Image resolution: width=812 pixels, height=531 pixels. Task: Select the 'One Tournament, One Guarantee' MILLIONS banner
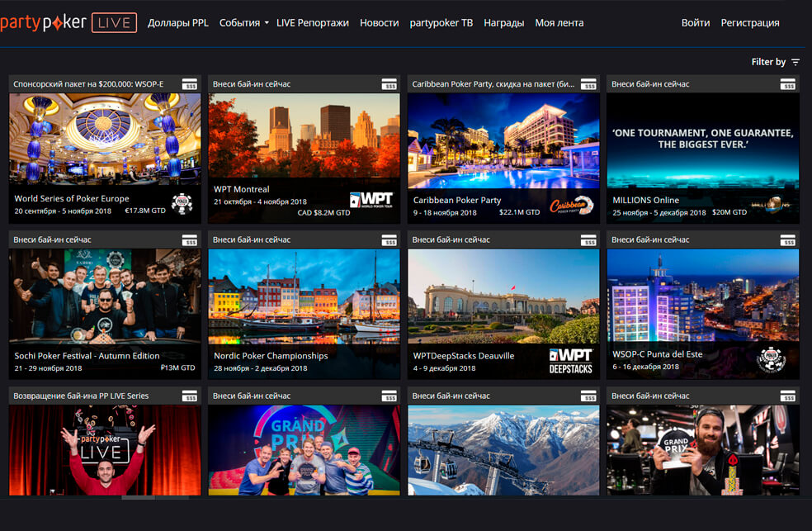pyautogui.click(x=703, y=141)
